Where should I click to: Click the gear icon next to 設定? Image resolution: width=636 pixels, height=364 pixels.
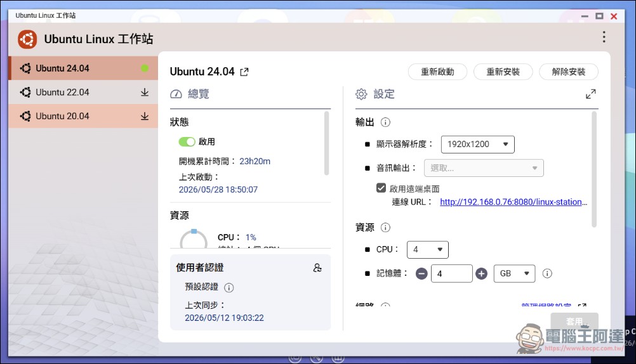(x=361, y=94)
